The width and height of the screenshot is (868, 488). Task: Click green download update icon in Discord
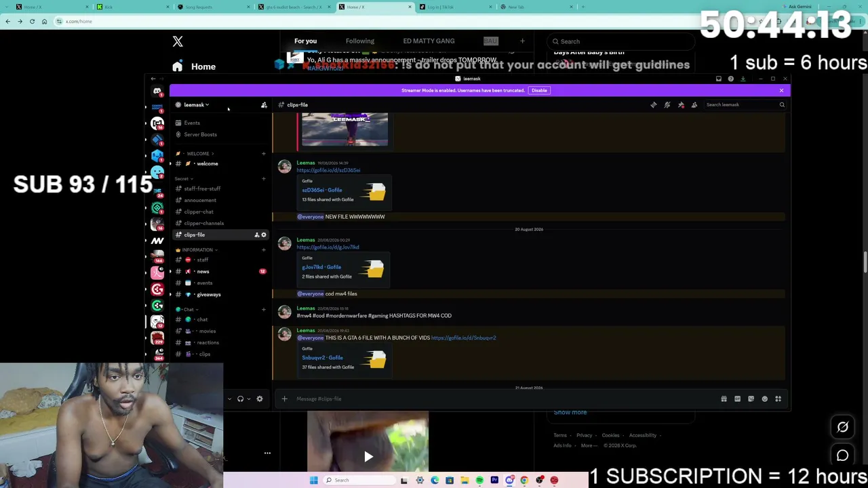[743, 79]
